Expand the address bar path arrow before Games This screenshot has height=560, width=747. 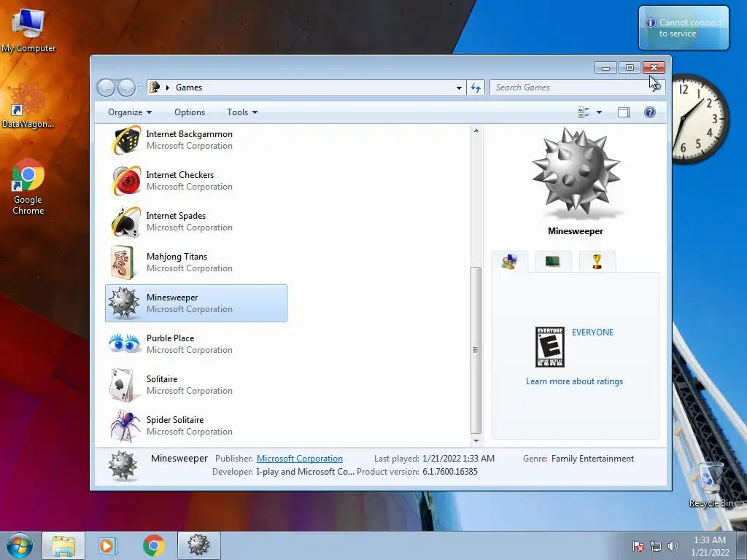168,87
